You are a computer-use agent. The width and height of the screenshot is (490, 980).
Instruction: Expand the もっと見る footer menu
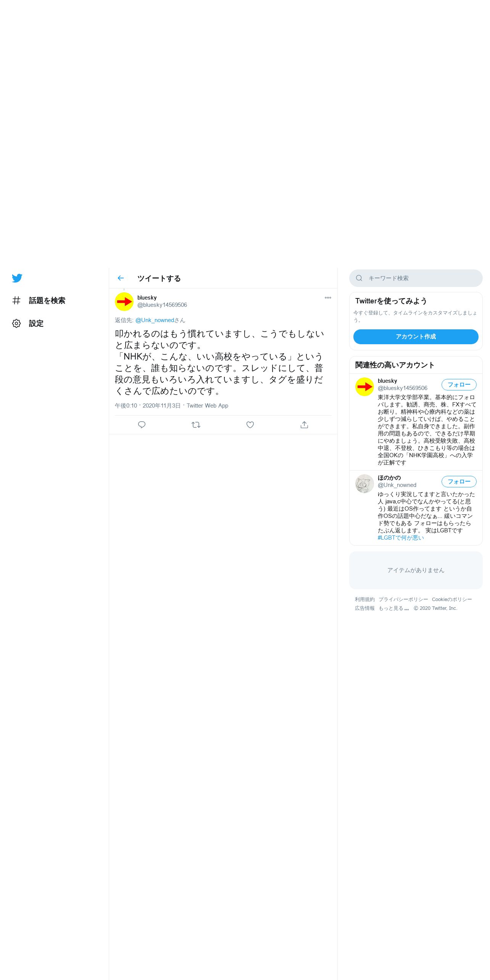(393, 608)
